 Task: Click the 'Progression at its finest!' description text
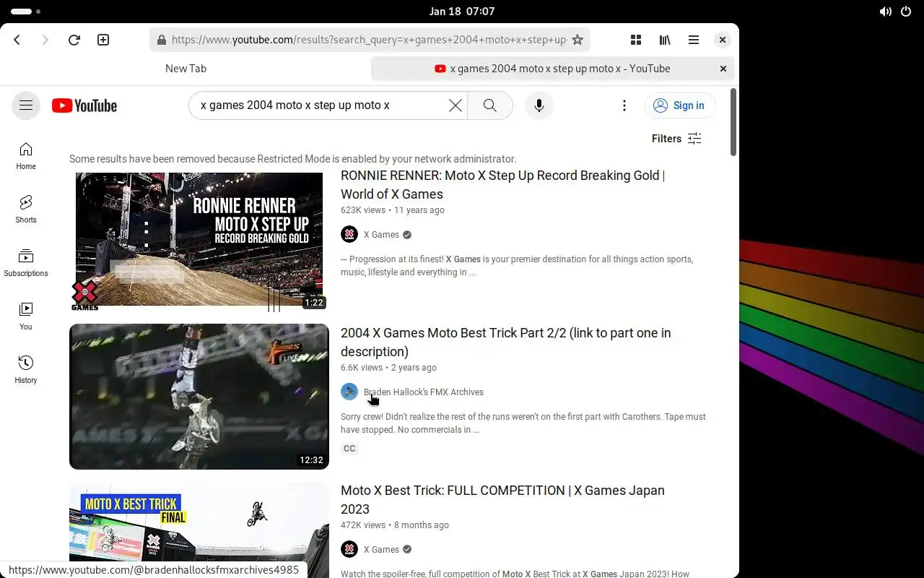(x=517, y=266)
